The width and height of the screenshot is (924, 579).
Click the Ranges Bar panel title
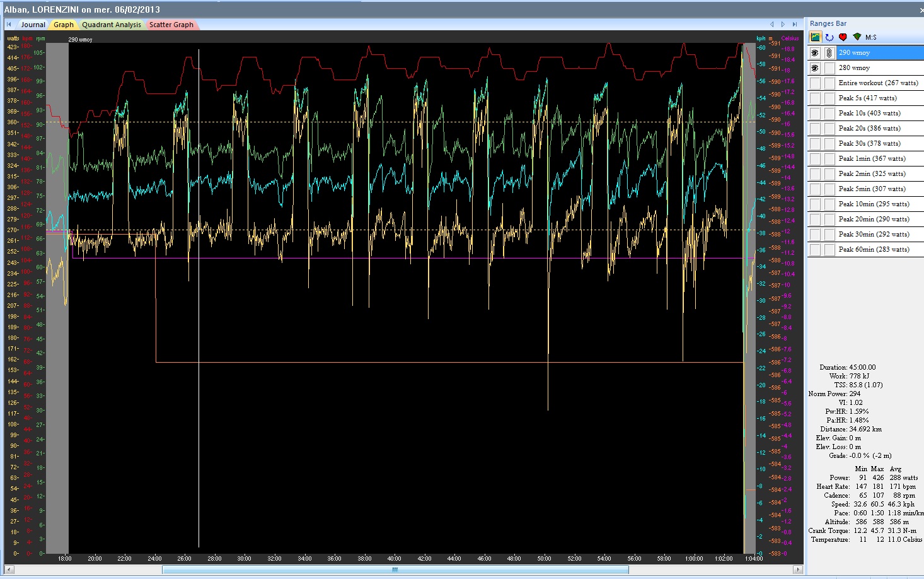(828, 23)
